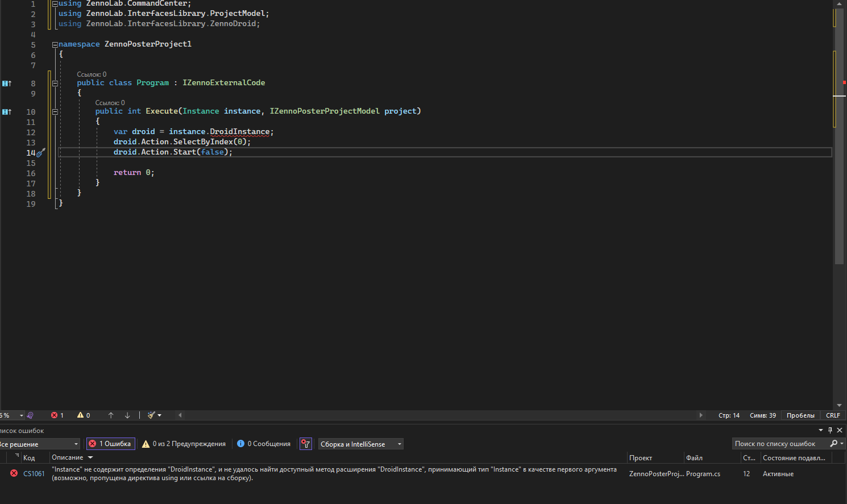Image resolution: width=847 pixels, height=504 pixels.
Task: Open the CS1061 error code link
Action: coord(34,473)
